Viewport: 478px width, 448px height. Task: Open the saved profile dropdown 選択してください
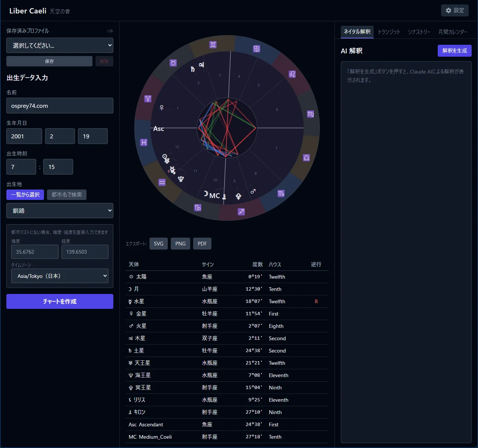[60, 46]
